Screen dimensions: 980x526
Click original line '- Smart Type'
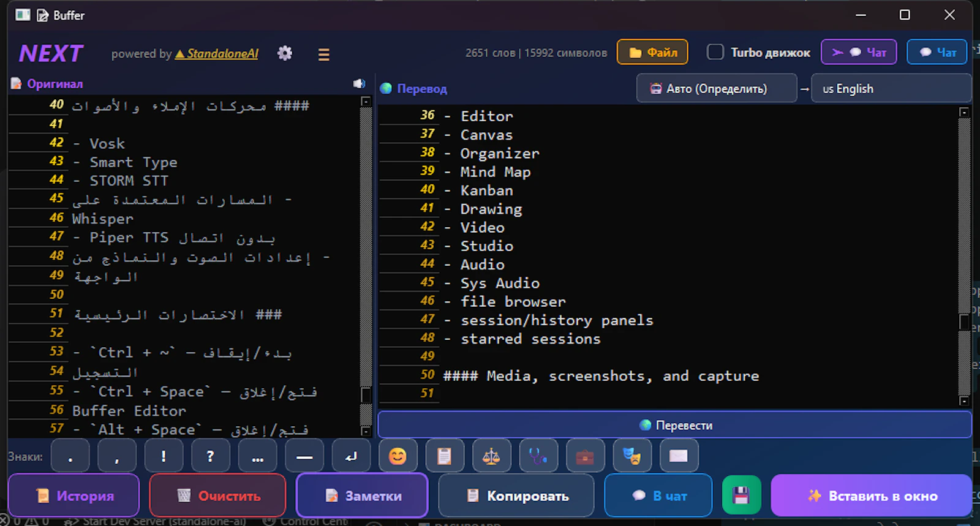pyautogui.click(x=125, y=162)
